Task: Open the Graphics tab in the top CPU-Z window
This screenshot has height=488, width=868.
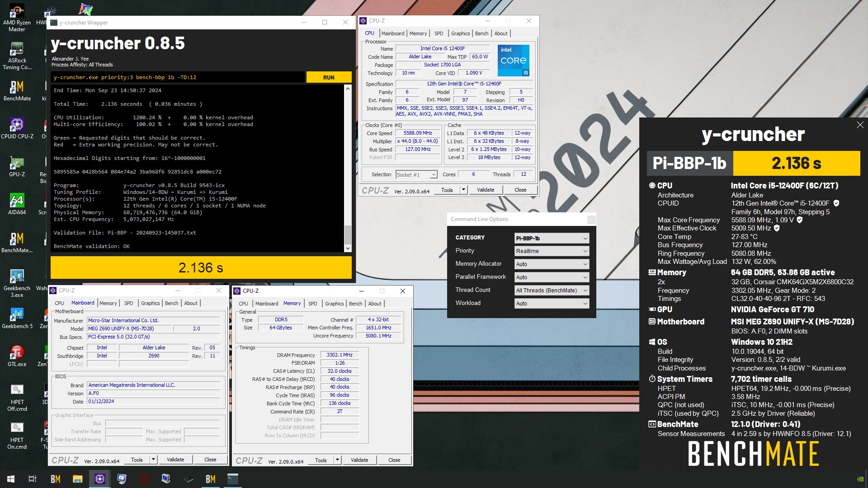Action: click(x=460, y=33)
